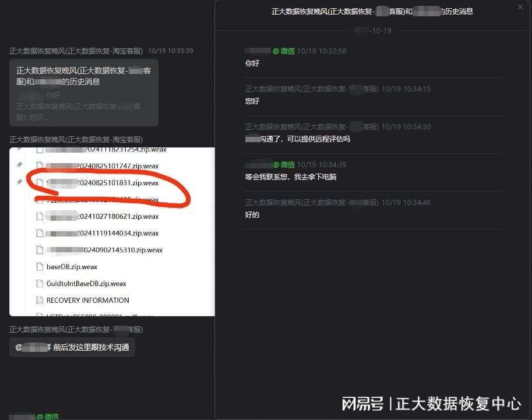Screen dimensions: 532x420
Task: Click file icon beside 20241119144034.zip.weax
Action: coord(40,233)
